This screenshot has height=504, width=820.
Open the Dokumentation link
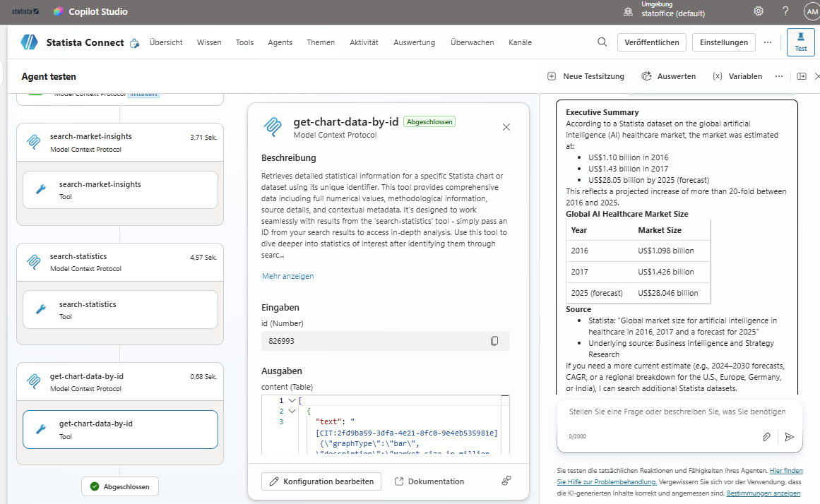[x=429, y=481]
